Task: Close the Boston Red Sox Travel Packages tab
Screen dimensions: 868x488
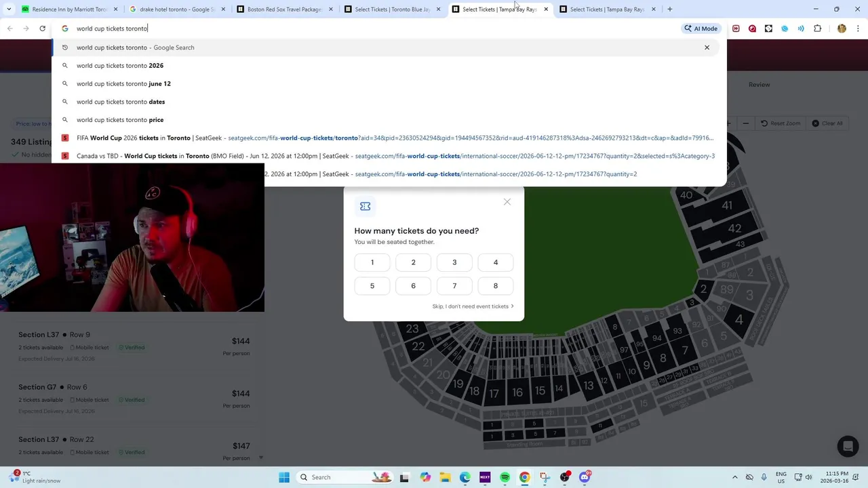Action: pyautogui.click(x=331, y=9)
